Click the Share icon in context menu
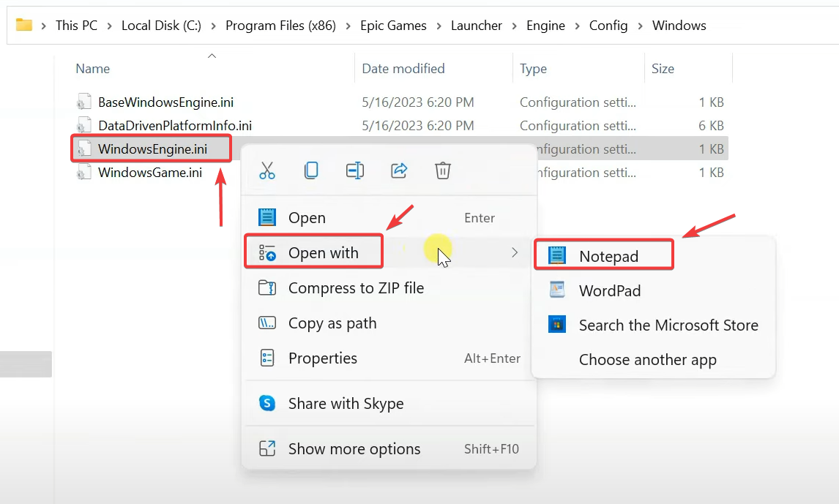Screen dimensions: 839x504 pos(399,170)
